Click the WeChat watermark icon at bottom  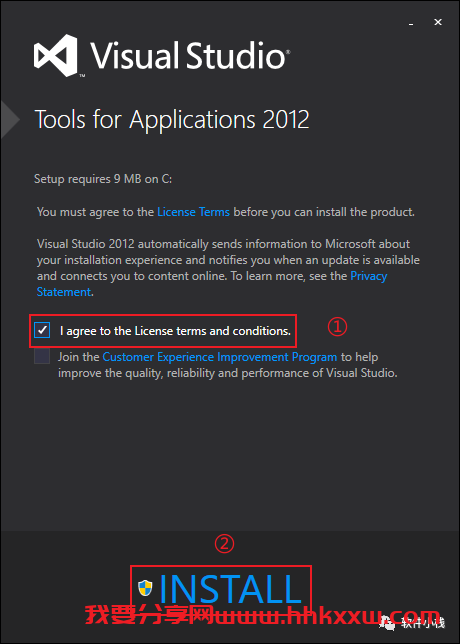click(388, 623)
